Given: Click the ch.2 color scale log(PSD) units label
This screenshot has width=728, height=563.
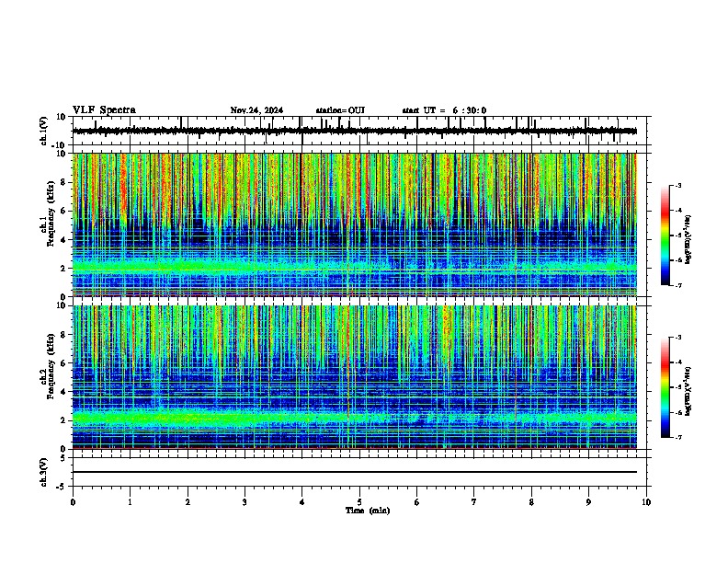Looking at the screenshot, I should (x=688, y=391).
